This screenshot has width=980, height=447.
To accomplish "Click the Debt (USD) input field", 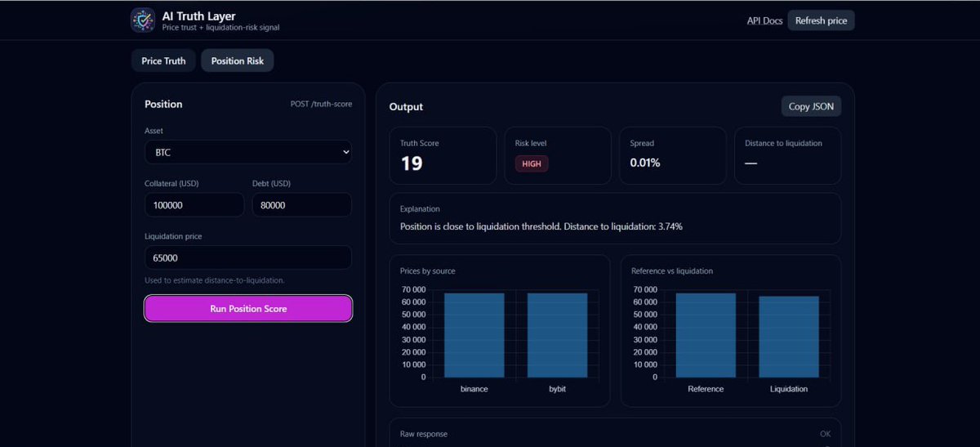I will point(302,205).
